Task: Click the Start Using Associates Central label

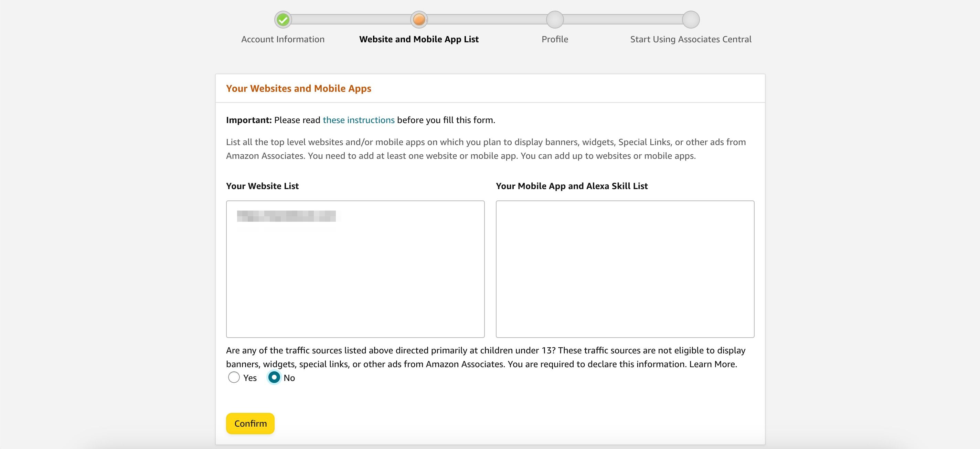Action: coord(690,39)
